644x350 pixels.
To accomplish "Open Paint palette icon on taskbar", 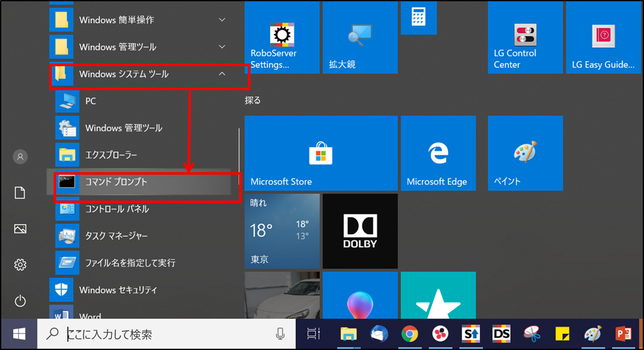I will [x=593, y=334].
